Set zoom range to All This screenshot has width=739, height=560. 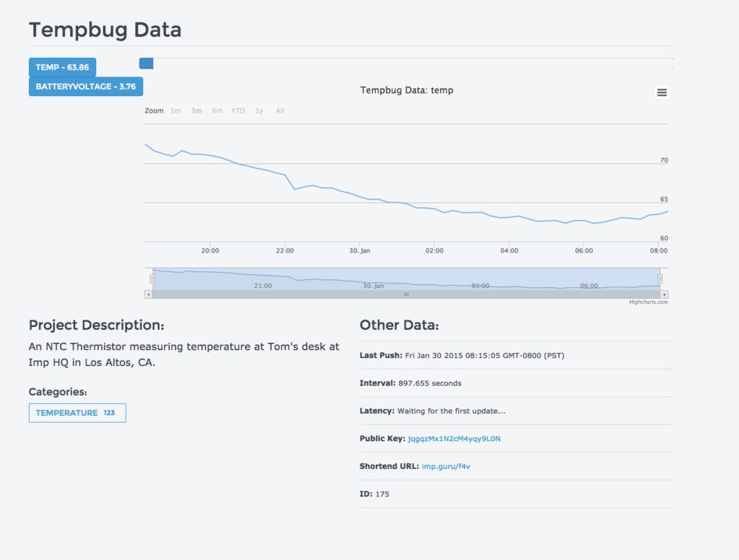[280, 111]
